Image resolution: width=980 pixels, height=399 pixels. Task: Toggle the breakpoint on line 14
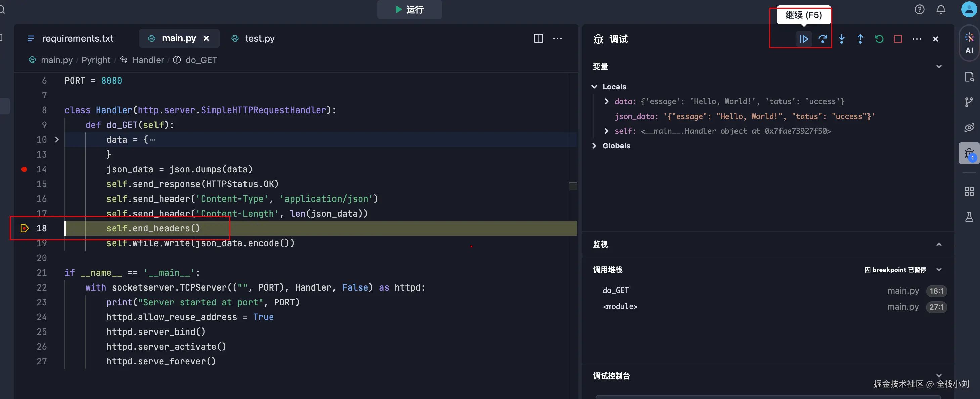24,169
